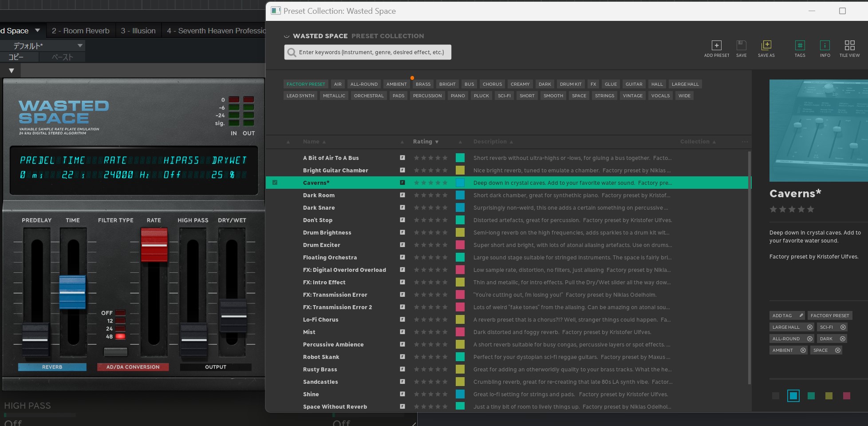Open the Tags panel icon
The height and width of the screenshot is (426, 868).
pyautogui.click(x=800, y=46)
